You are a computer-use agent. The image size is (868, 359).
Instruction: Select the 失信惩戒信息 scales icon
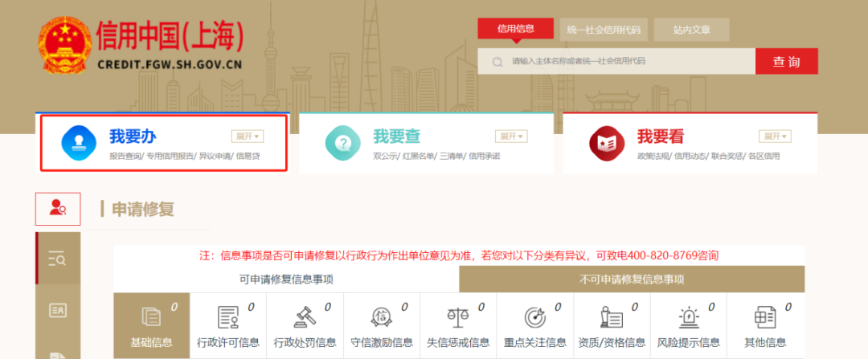click(x=458, y=317)
